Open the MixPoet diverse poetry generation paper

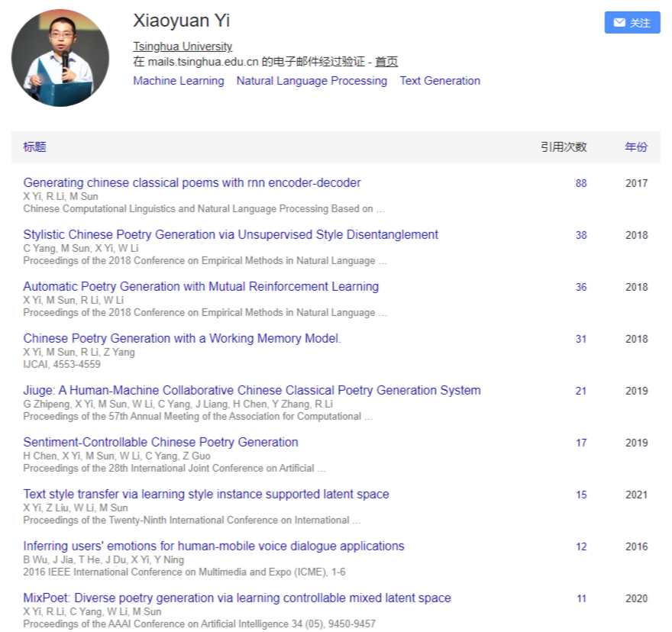237,598
